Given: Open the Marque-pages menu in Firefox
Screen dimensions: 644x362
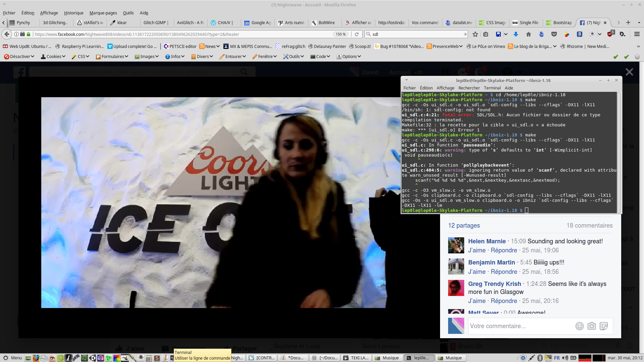Looking at the screenshot, I should 103,13.
